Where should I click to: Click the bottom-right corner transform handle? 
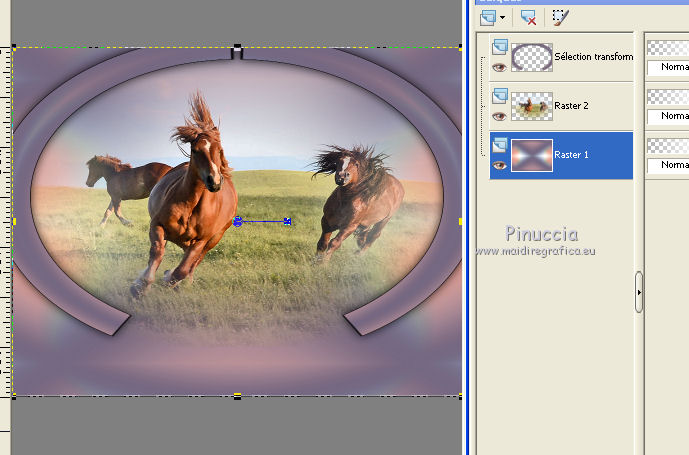(x=460, y=396)
